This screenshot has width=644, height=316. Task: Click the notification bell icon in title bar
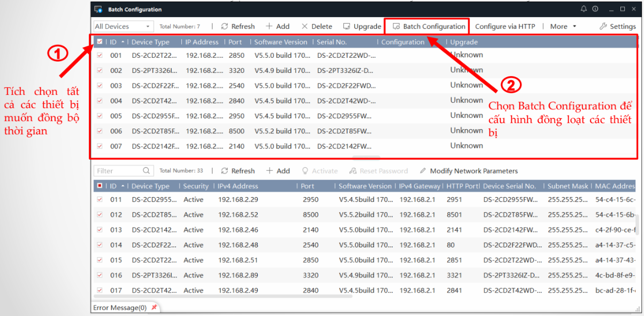click(584, 10)
